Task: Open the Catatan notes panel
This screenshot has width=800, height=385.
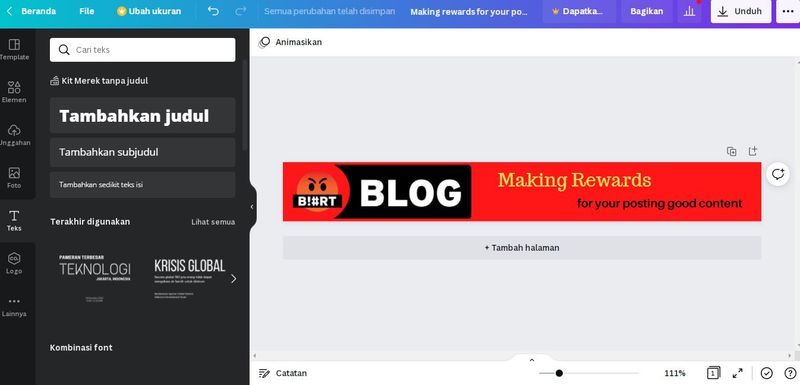Action: point(283,373)
